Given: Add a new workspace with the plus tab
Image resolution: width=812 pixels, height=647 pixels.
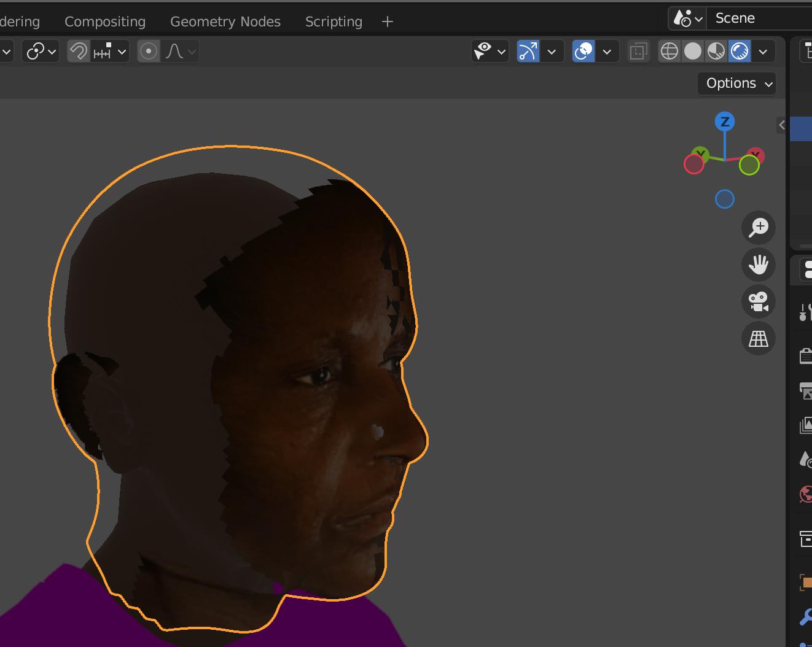Looking at the screenshot, I should (387, 21).
